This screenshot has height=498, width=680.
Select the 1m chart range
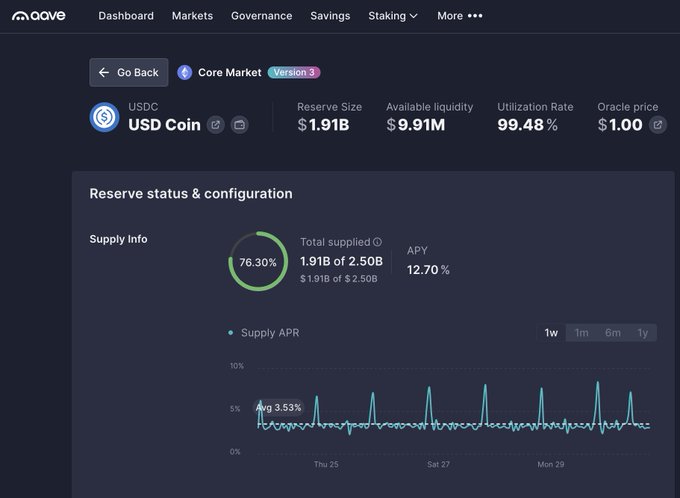(582, 333)
